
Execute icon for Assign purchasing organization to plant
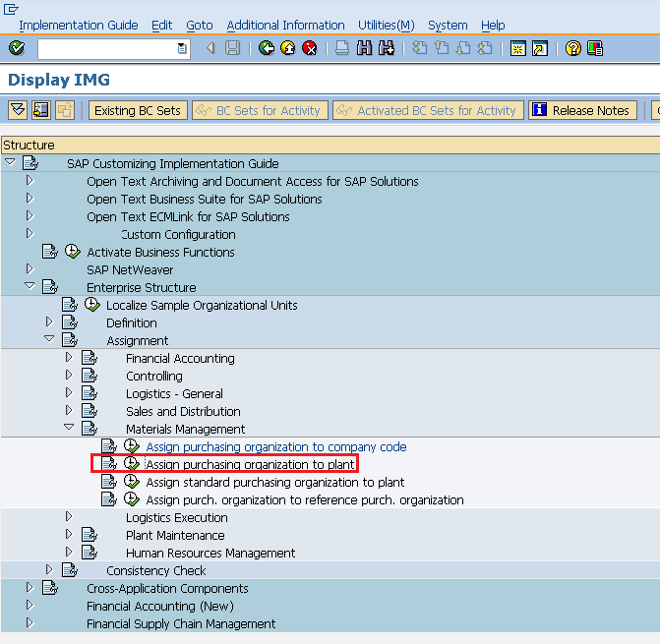pos(132,463)
